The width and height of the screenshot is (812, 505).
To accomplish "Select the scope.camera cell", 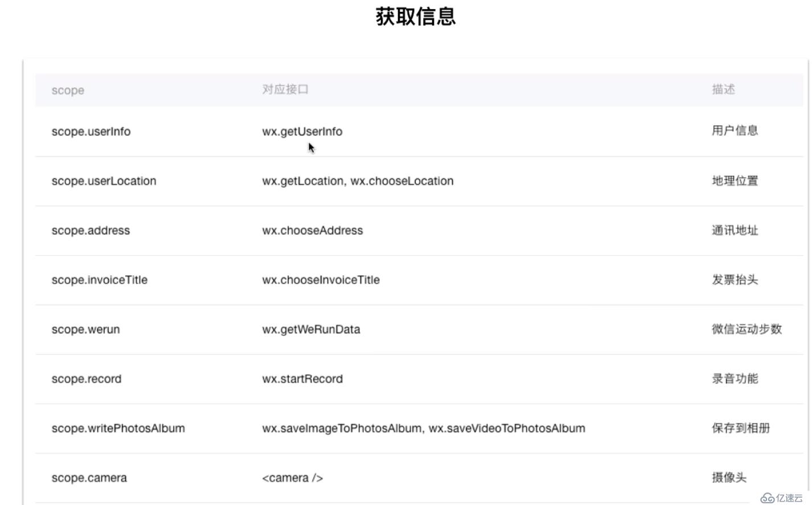I will (89, 478).
